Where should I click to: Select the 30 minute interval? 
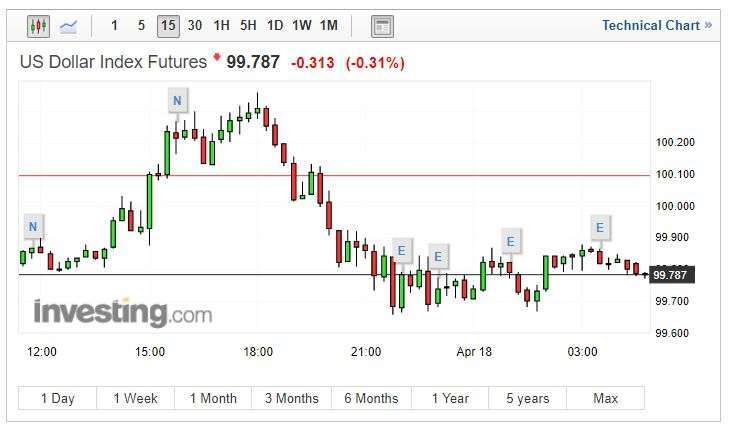195,26
